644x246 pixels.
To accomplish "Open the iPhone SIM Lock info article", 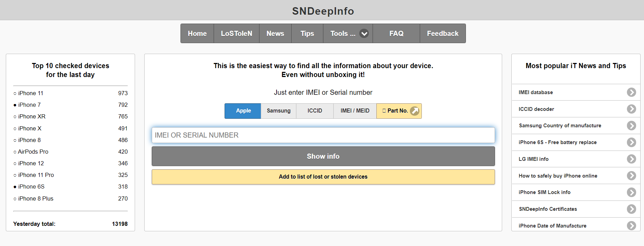I will pos(576,192).
